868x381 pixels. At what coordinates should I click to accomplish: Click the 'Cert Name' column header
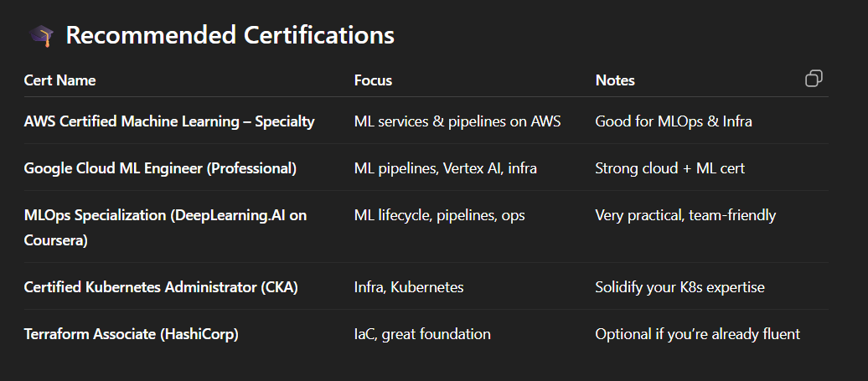point(59,80)
